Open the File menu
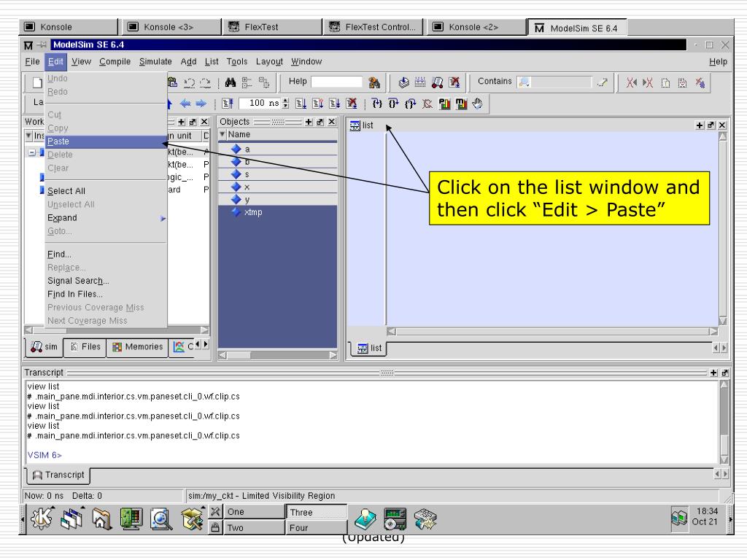Screen dimensions: 747x560 click(x=32, y=62)
